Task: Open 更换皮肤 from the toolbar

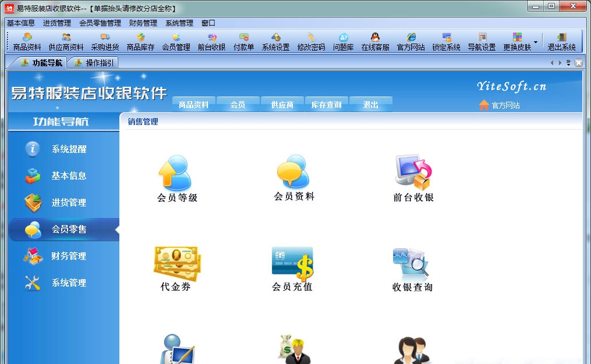Action: 517,41
